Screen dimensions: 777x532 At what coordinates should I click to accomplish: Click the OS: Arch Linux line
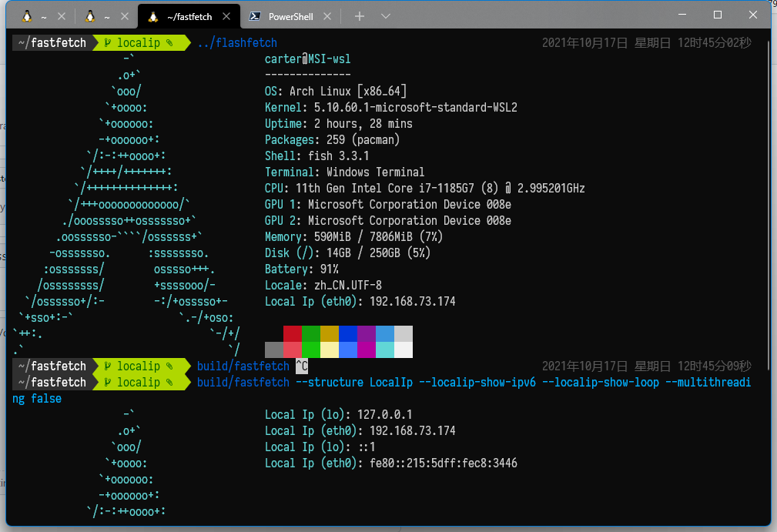[x=336, y=91]
